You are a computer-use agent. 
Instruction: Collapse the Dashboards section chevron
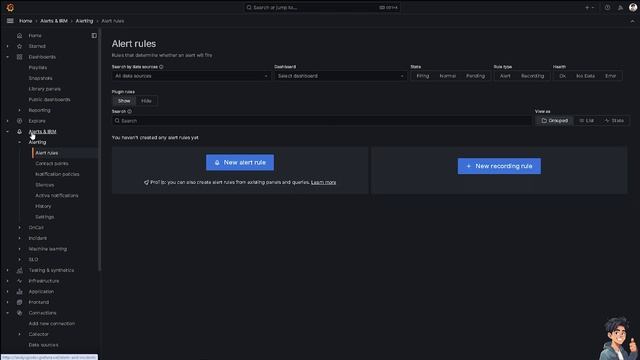tap(7, 57)
